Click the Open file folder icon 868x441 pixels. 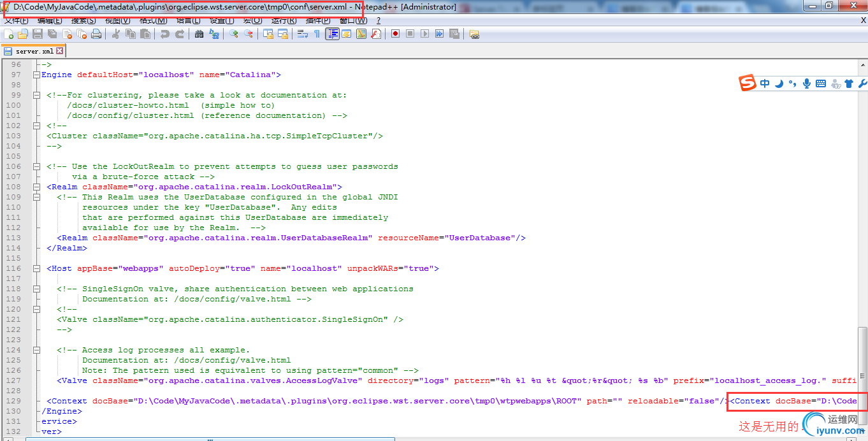click(x=23, y=34)
